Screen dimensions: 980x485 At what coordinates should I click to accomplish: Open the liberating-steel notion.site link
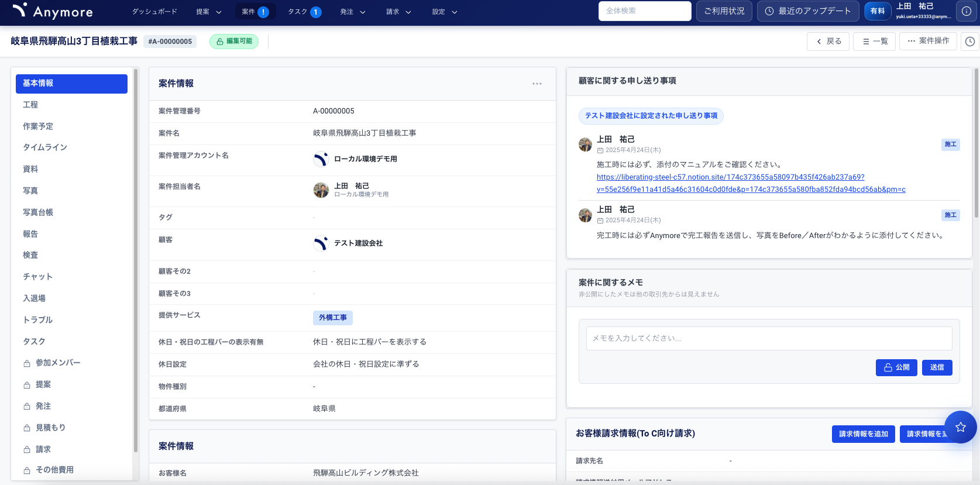coord(751,183)
